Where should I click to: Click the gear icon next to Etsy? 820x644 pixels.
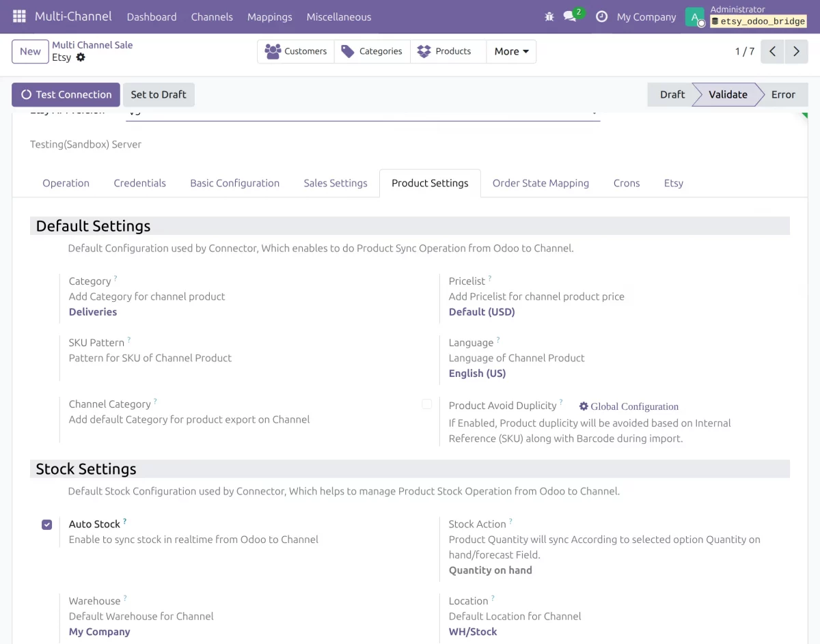(x=81, y=57)
